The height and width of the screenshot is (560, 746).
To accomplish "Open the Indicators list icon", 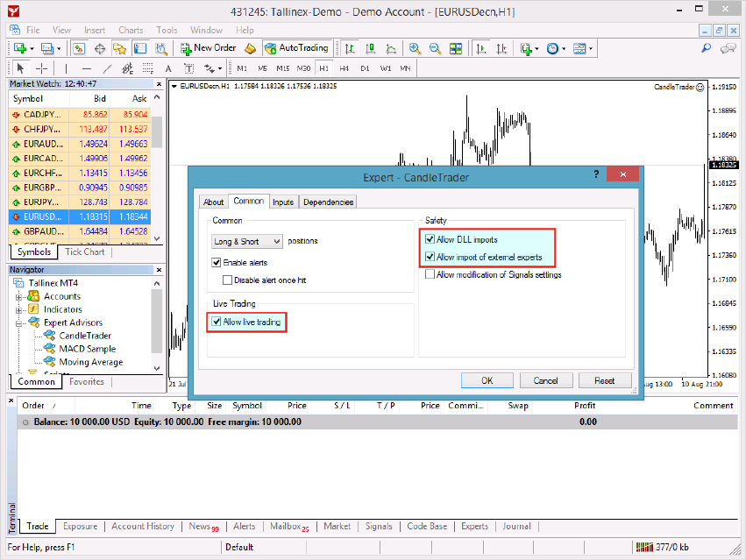I will click(526, 48).
